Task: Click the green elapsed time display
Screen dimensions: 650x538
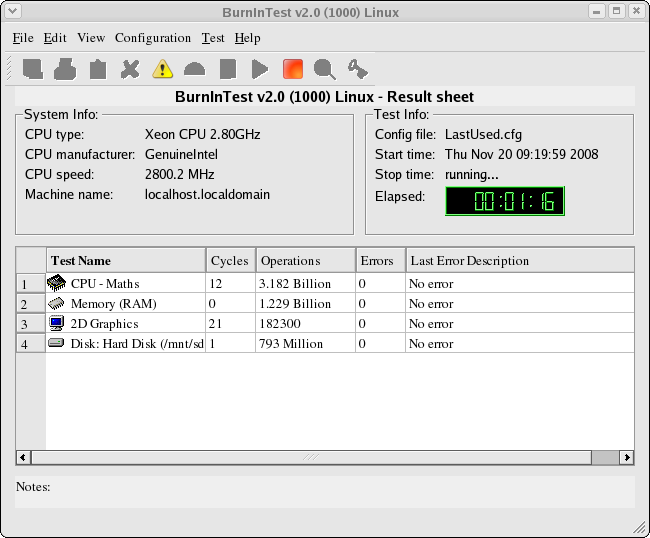Action: pos(505,201)
